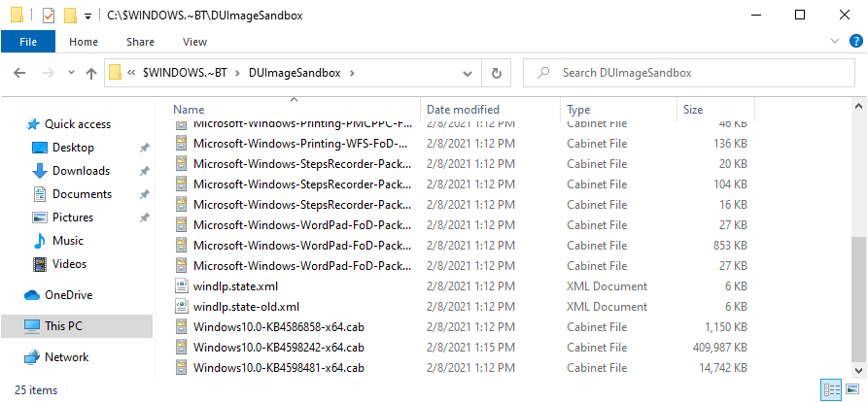Sort by Date modified column header
This screenshot has height=402, width=868.
[463, 110]
